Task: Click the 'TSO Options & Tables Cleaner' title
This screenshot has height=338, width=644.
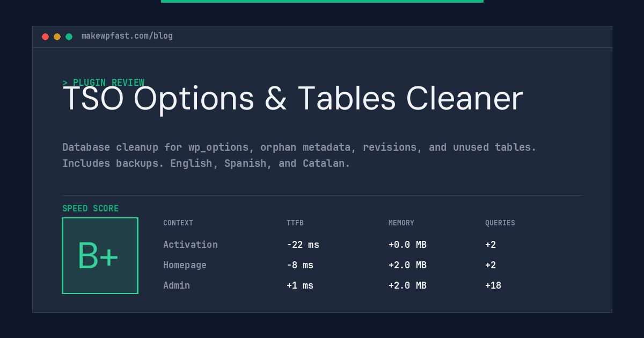Action: pos(292,99)
